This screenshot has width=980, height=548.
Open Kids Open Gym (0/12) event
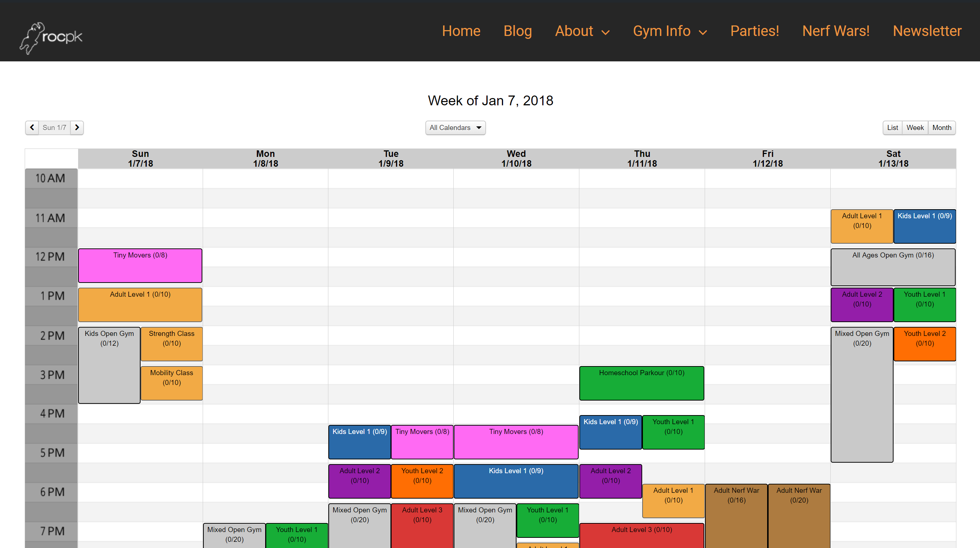pyautogui.click(x=109, y=365)
